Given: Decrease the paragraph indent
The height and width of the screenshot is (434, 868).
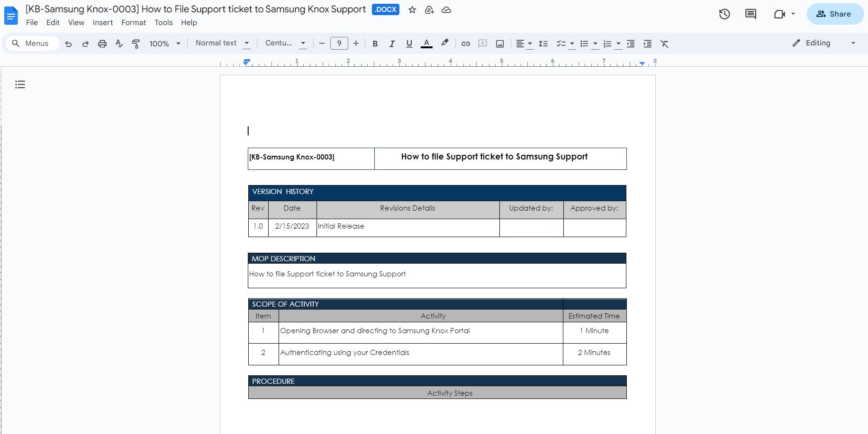Looking at the screenshot, I should 631,44.
